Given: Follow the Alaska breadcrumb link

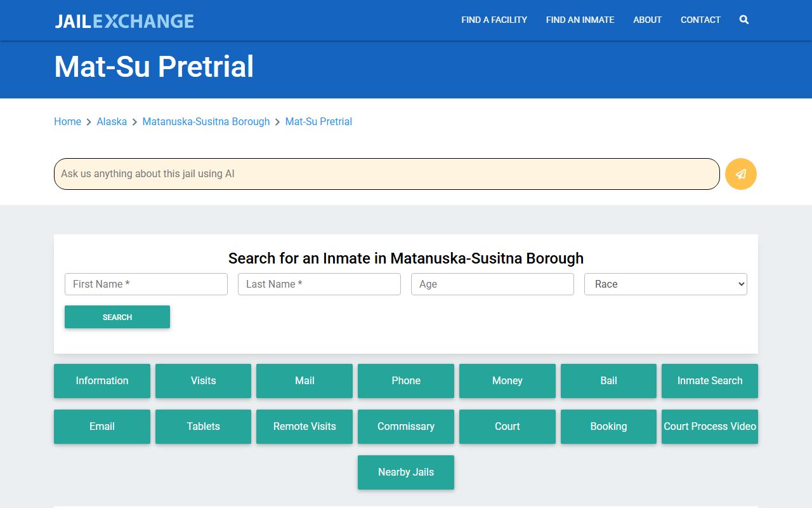Looking at the screenshot, I should (112, 121).
